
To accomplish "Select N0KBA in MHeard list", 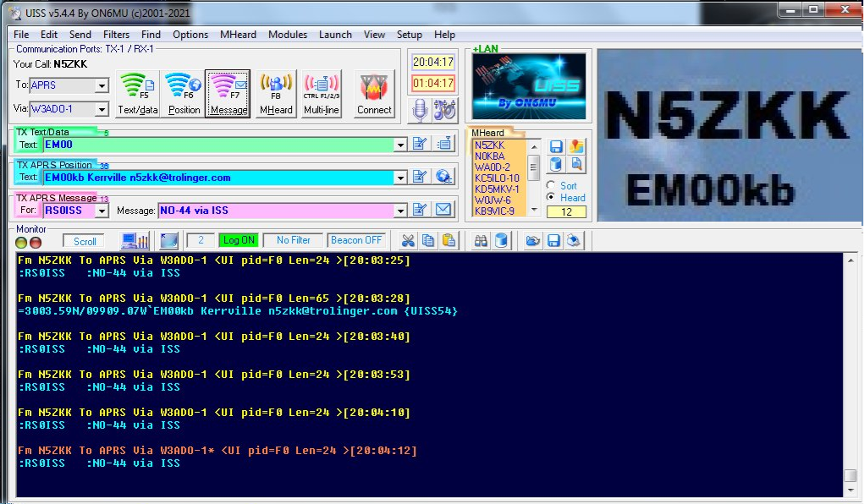I will [489, 156].
